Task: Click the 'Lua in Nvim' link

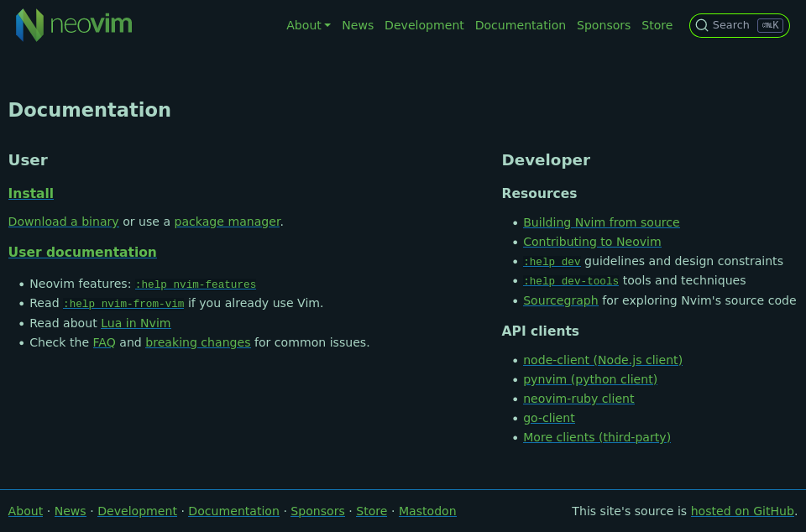Action: pos(135,323)
